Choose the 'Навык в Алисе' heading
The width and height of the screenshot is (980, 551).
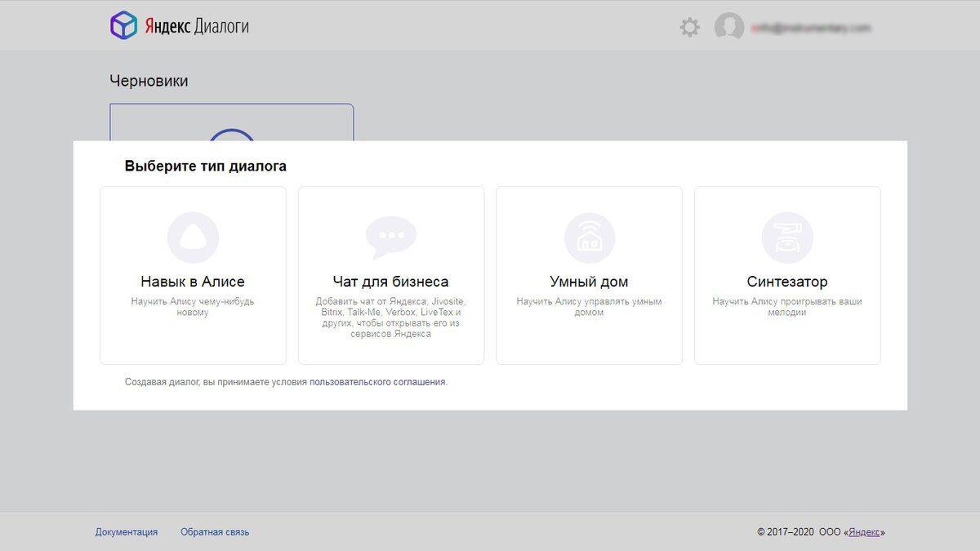point(193,282)
